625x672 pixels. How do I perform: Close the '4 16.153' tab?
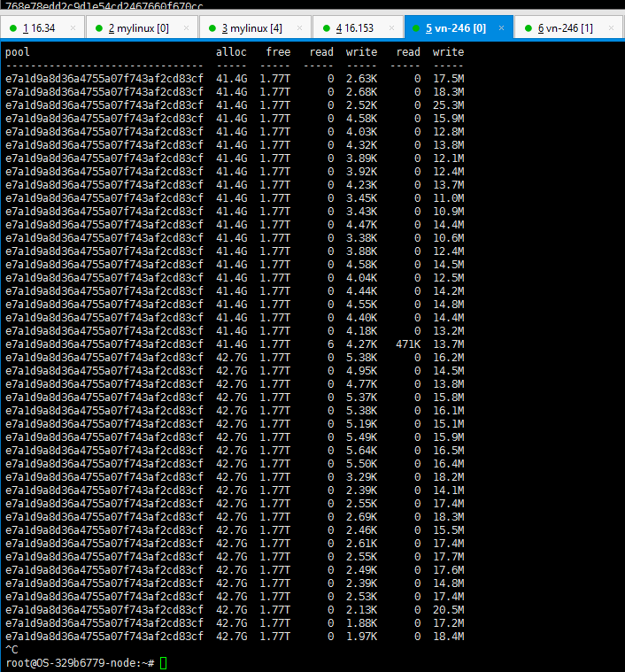pyautogui.click(x=391, y=28)
